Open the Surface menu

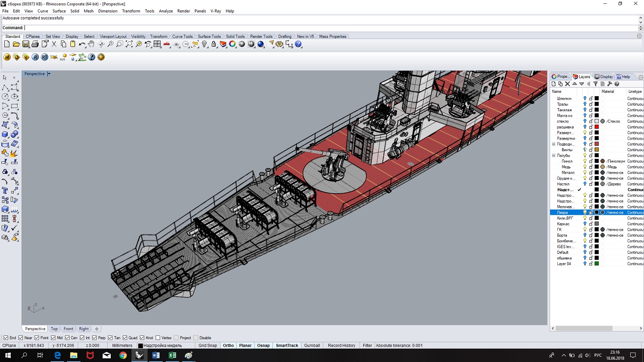click(59, 11)
